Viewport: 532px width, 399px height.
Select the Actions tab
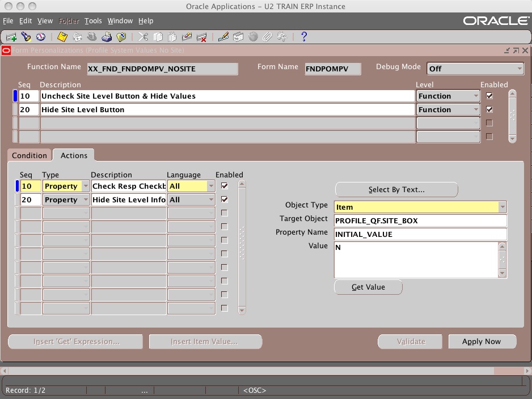click(74, 156)
